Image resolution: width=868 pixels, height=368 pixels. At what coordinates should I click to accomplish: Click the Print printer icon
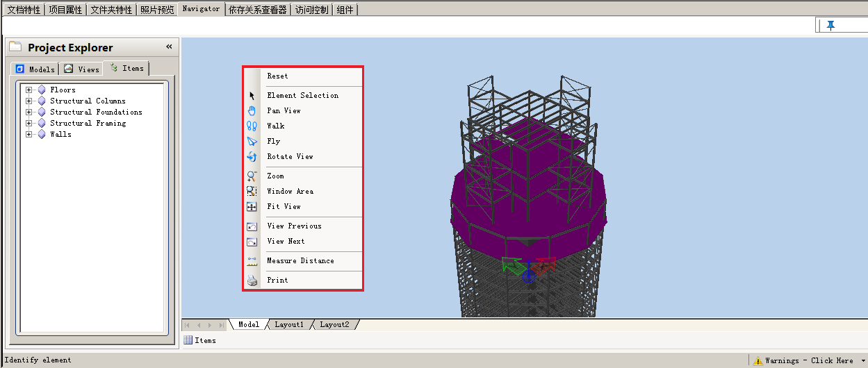pos(252,281)
